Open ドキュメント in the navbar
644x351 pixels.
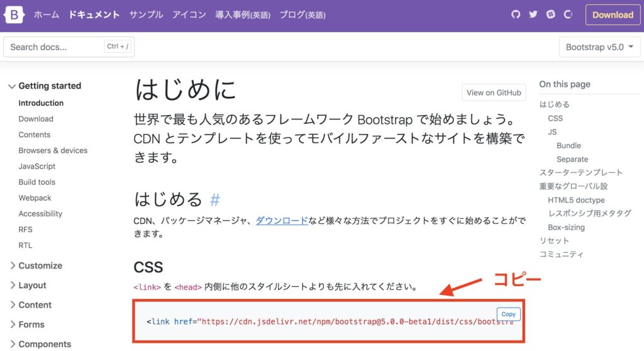coord(94,15)
